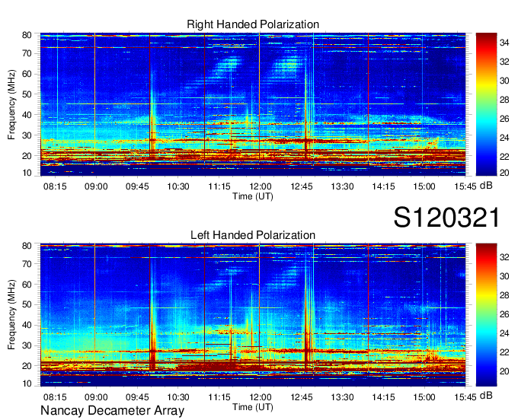Click the 22 dB tick on Left Handed color bar
This screenshot has width=518, height=420.
[x=504, y=352]
